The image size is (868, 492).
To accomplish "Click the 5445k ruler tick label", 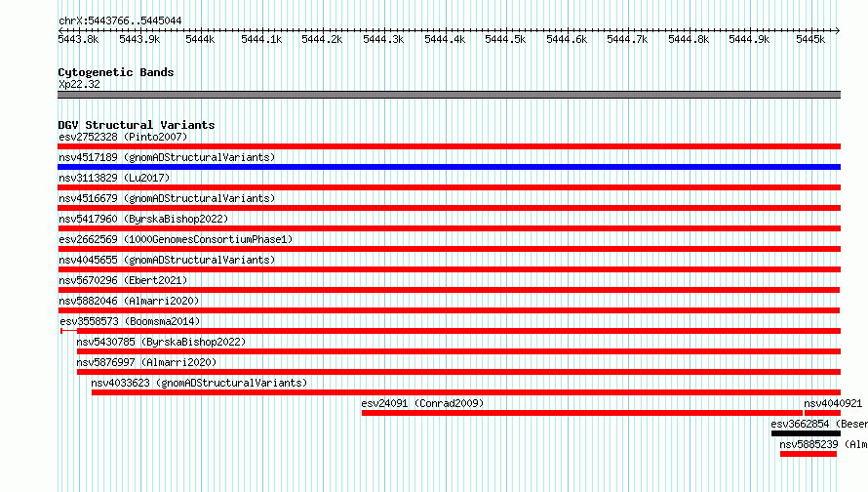I will tap(810, 39).
